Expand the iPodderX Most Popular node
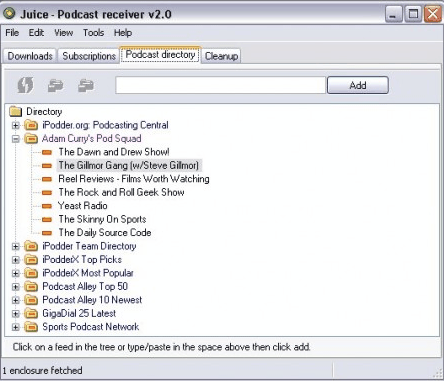The width and height of the screenshot is (444, 381). pos(15,274)
